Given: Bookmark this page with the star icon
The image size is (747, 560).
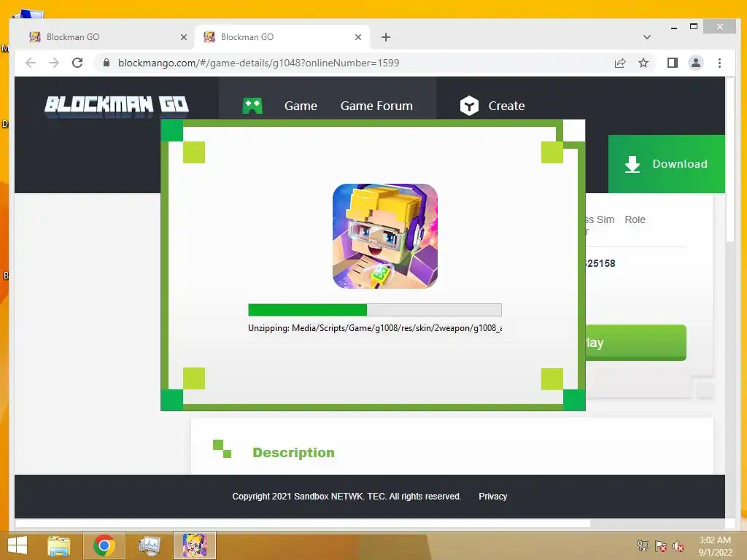Looking at the screenshot, I should click(x=643, y=63).
